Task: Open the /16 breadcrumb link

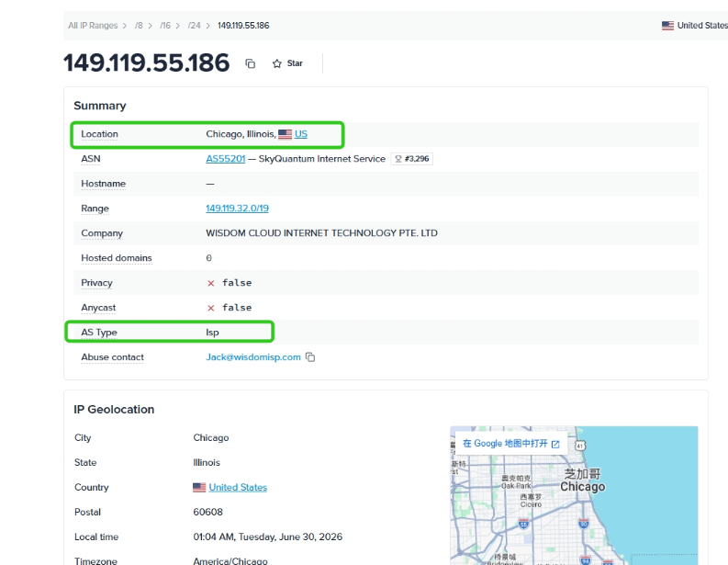Action: pos(165,26)
